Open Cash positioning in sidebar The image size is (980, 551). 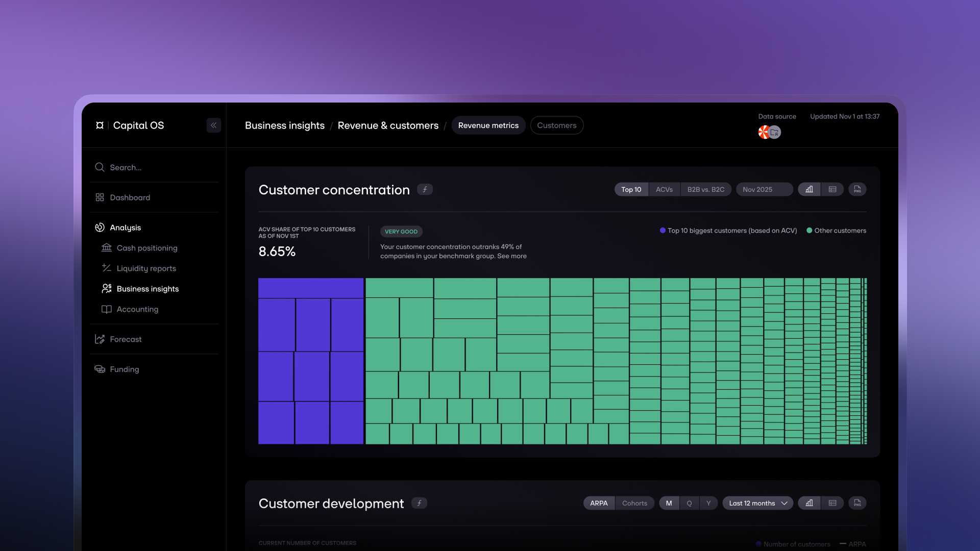pos(147,248)
